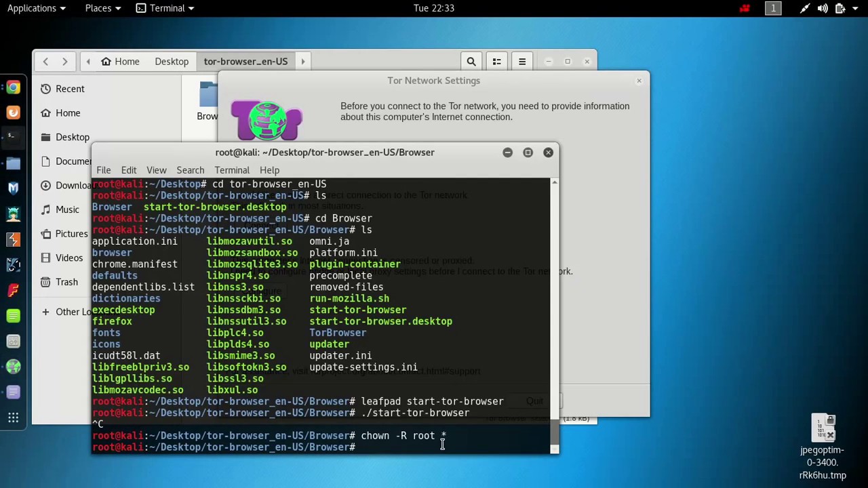Click 'start-tor-browser.desktop' in terminal listing
Image resolution: width=868 pixels, height=488 pixels.
coord(380,321)
